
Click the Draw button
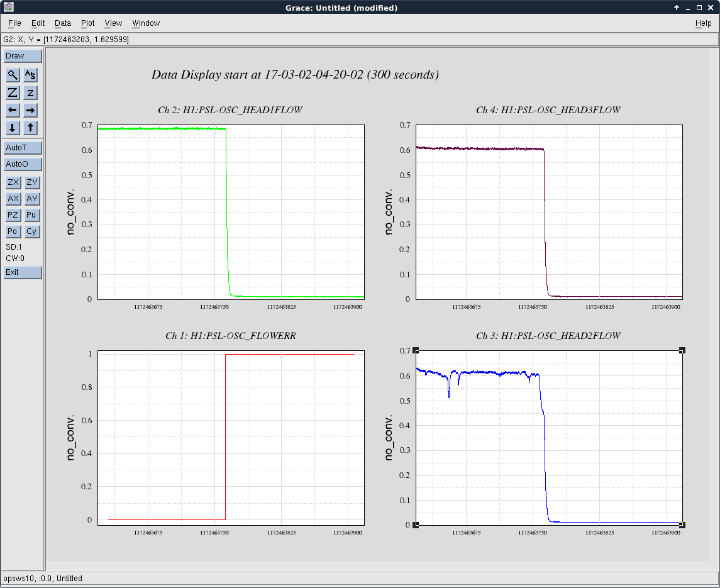pos(23,56)
